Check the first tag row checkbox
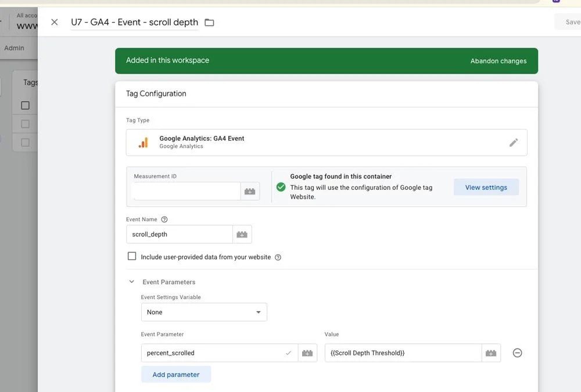The height and width of the screenshot is (392, 581). 25,124
